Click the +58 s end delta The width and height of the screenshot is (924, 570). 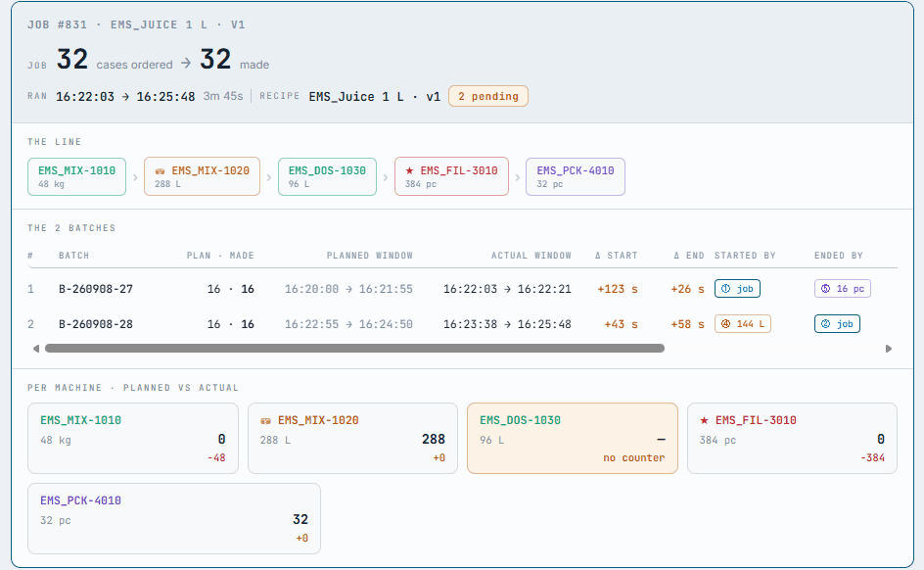(687, 324)
